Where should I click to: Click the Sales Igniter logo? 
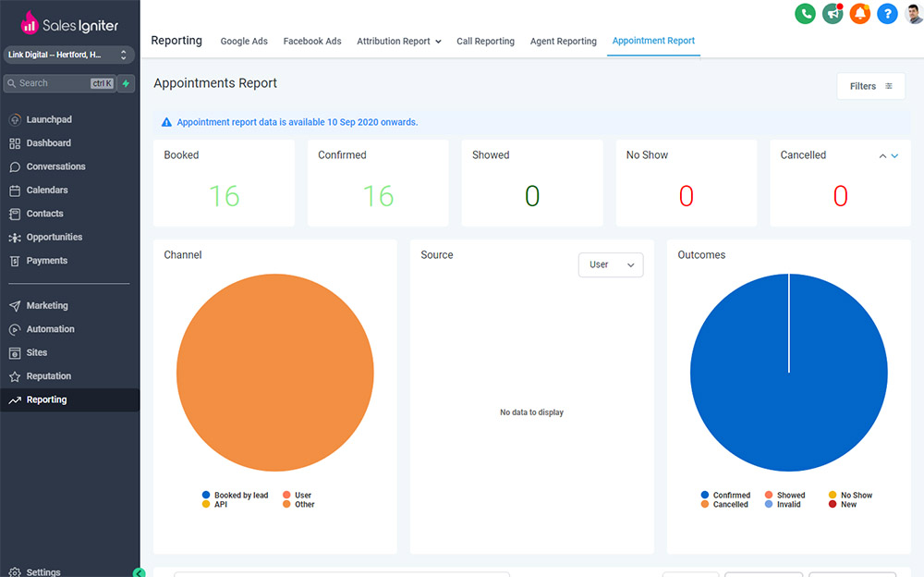click(x=69, y=24)
